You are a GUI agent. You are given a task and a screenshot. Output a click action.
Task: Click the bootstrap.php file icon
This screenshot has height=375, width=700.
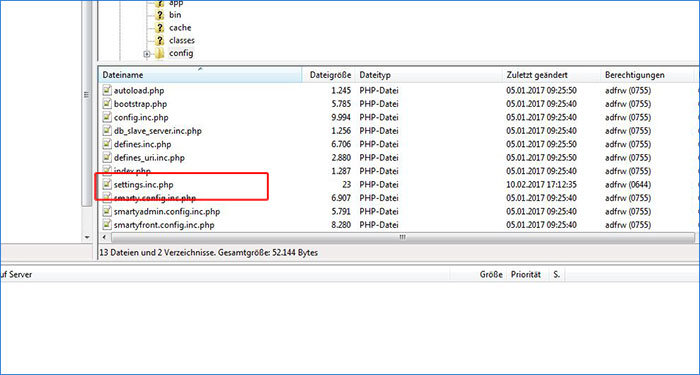tap(106, 104)
